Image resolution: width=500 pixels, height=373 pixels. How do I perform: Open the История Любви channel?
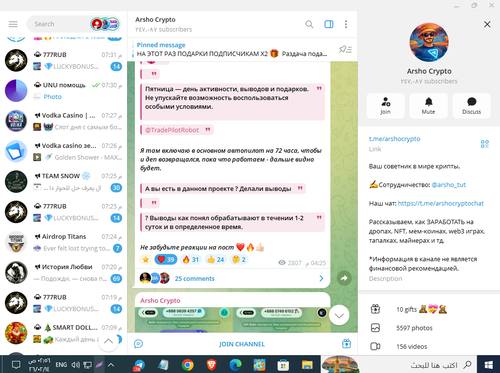tap(63, 273)
